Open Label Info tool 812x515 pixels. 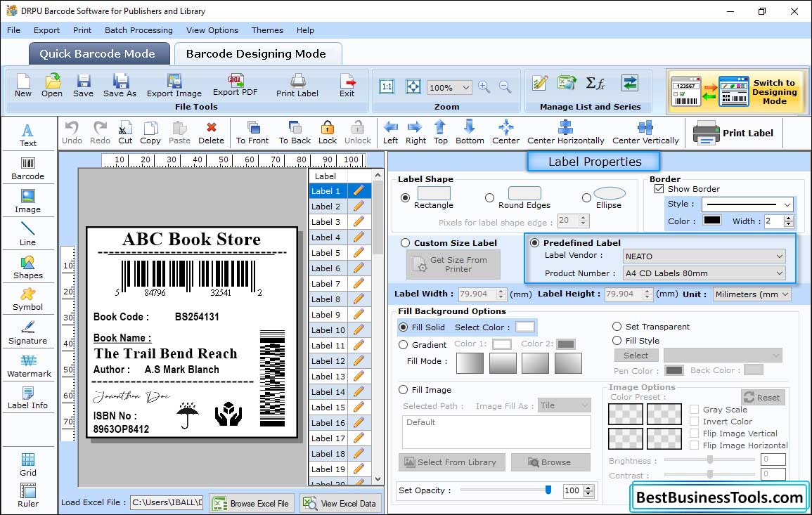pos(28,398)
